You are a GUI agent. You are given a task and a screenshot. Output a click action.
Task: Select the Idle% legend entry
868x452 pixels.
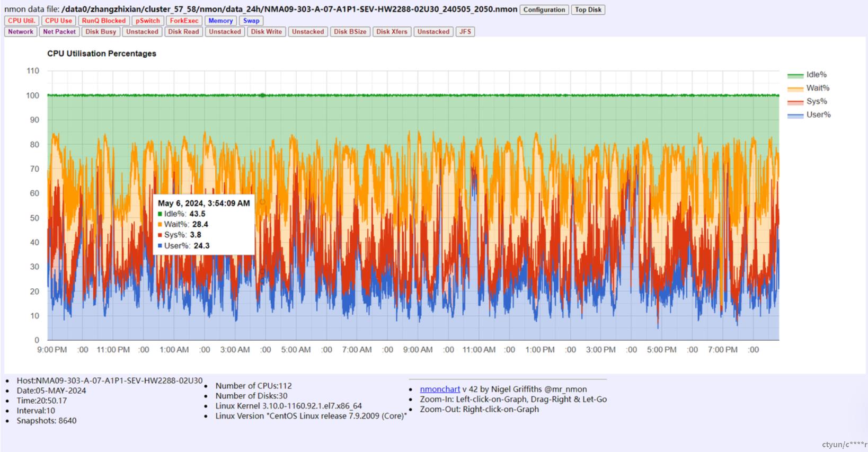click(807, 75)
